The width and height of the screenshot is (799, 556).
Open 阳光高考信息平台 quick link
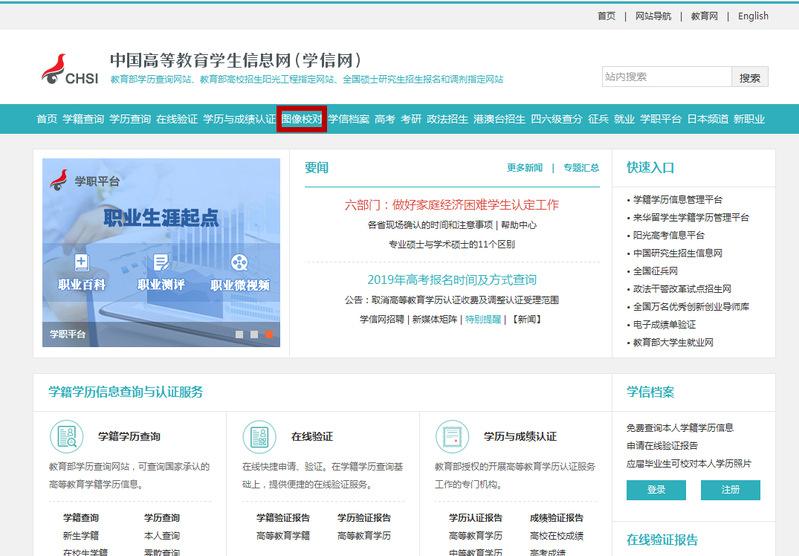click(669, 235)
